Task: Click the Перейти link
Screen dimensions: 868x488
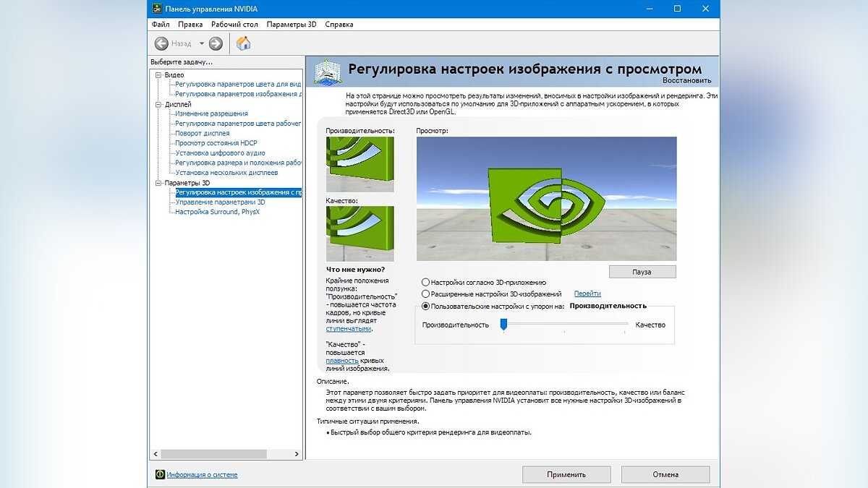Action: (x=587, y=294)
